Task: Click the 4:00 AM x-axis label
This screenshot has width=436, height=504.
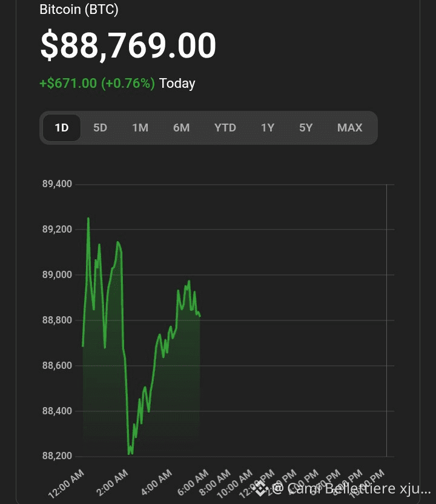Action: click(x=157, y=483)
